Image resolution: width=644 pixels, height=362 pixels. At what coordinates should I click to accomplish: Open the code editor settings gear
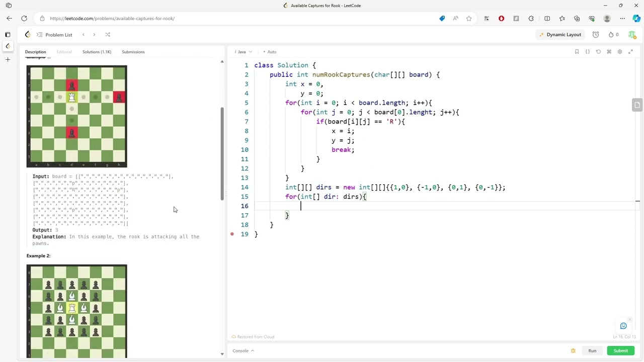tap(620, 52)
